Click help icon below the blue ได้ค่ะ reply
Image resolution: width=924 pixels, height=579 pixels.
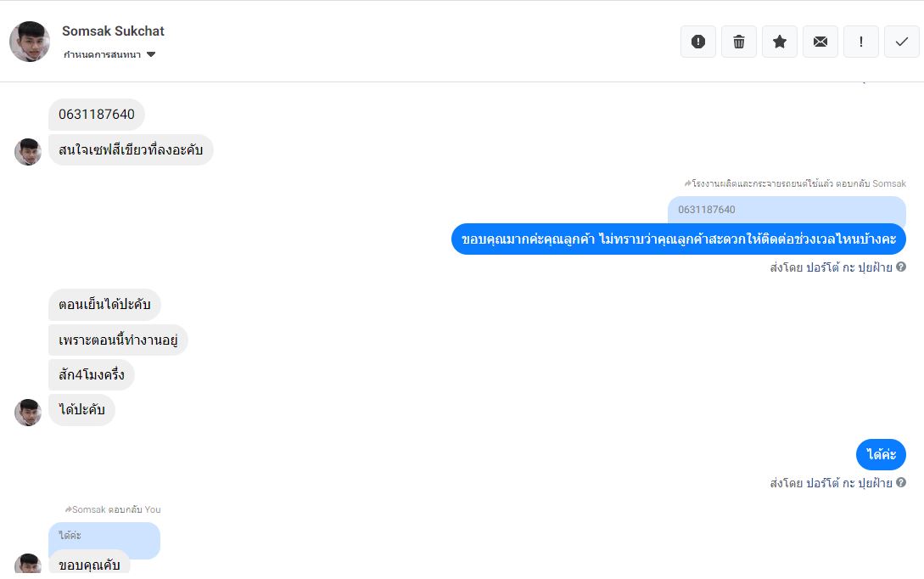[901, 482]
